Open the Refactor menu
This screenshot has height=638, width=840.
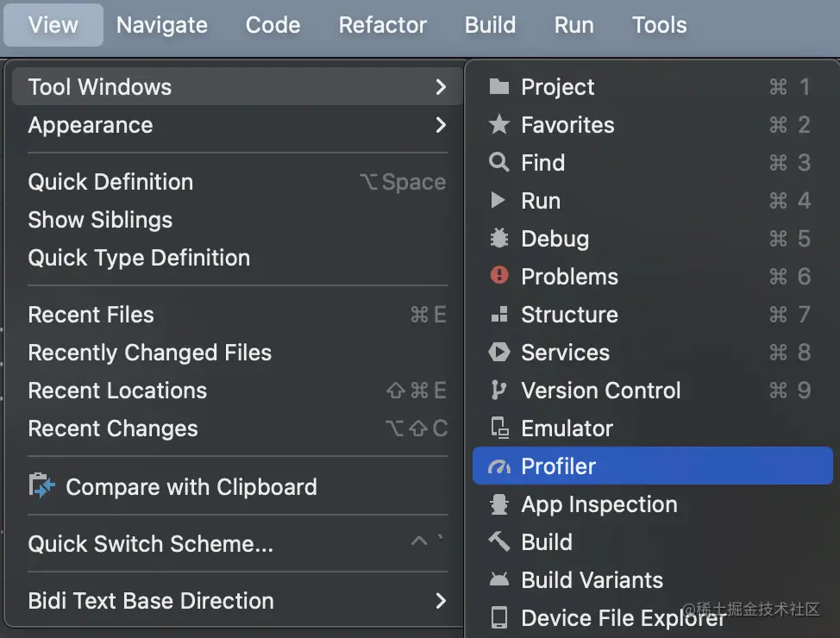tap(383, 25)
